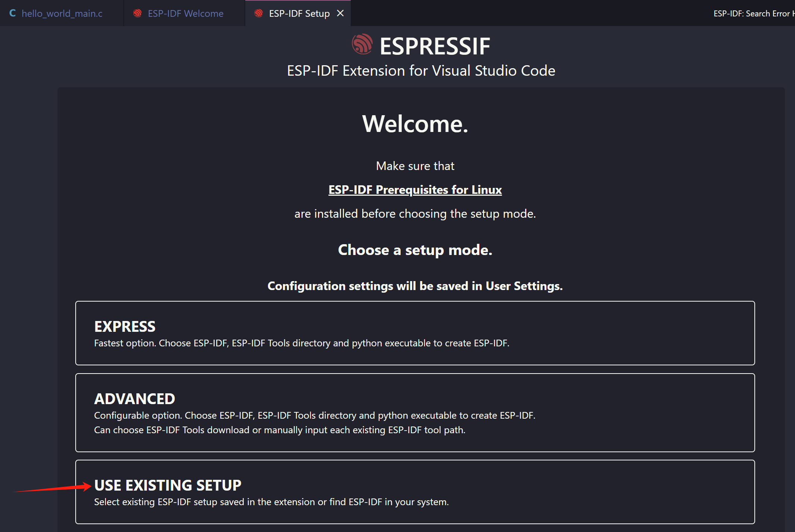Click the EXPRESS card description about fastest option
Image resolution: width=795 pixels, height=532 pixels.
(302, 343)
